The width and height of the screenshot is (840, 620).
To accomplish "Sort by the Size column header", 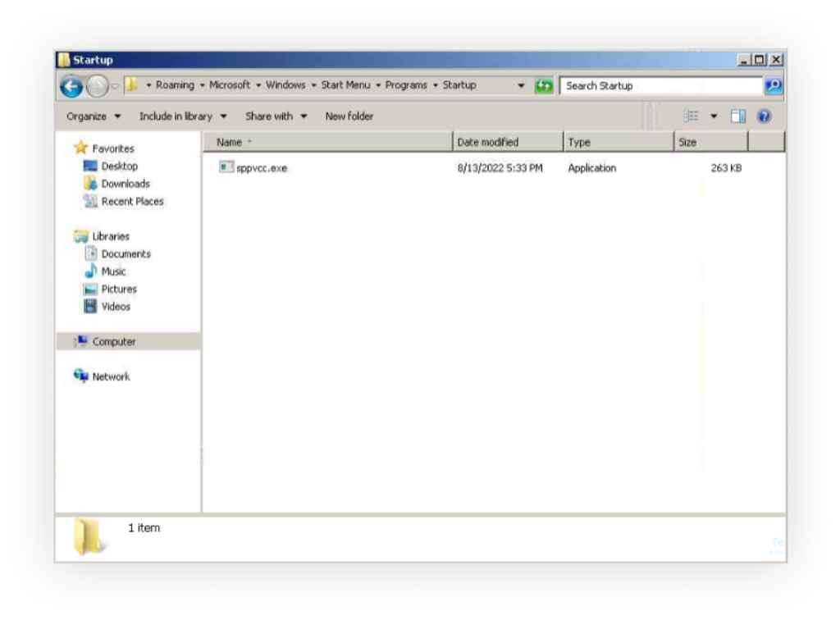I will 711,143.
